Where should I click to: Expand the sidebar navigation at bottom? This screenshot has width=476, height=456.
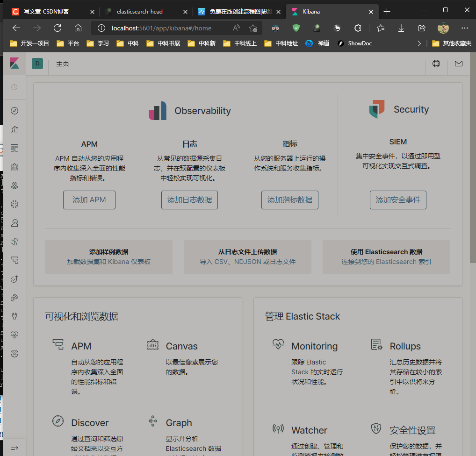pos(14,448)
